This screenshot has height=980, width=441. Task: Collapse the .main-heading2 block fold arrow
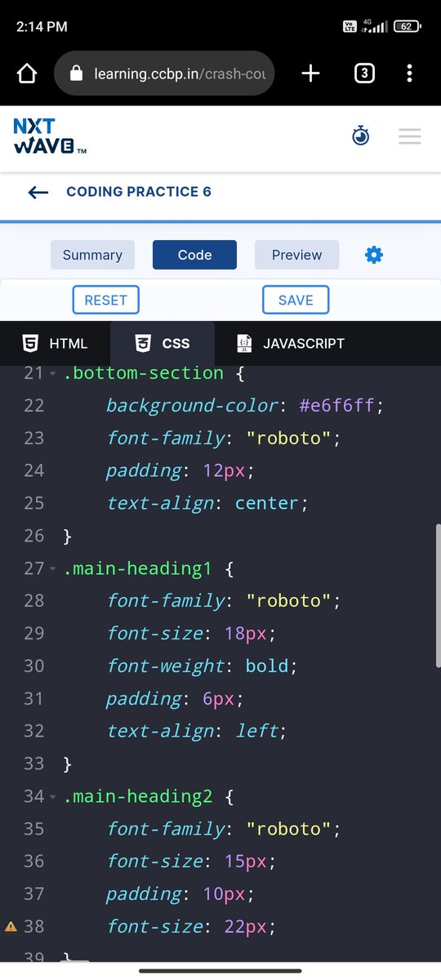coord(53,797)
